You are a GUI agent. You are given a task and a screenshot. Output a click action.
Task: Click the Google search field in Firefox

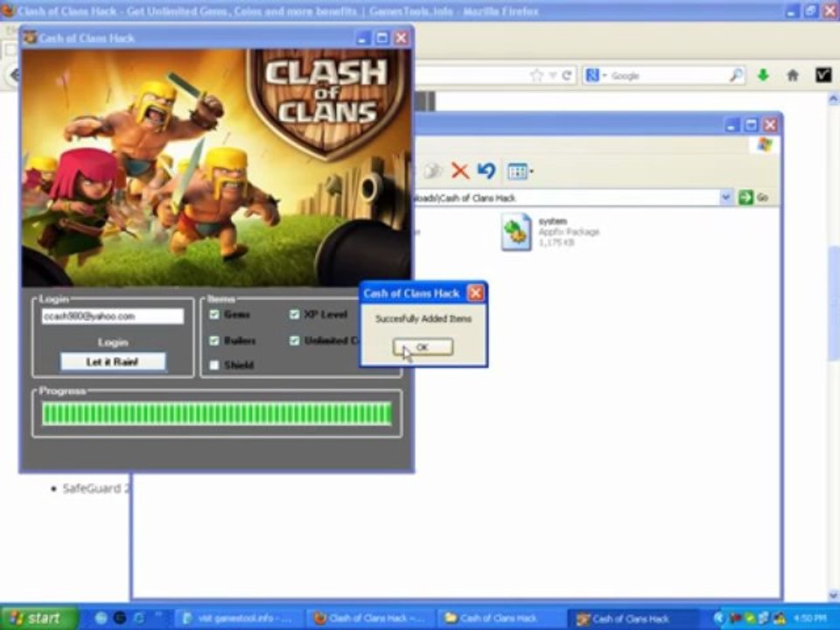point(668,76)
